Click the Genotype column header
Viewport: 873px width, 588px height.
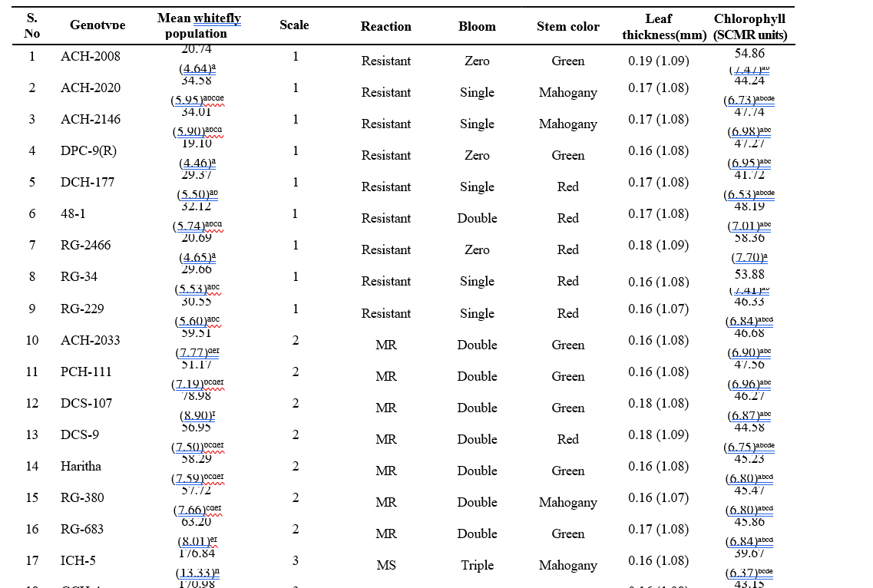pyautogui.click(x=98, y=26)
